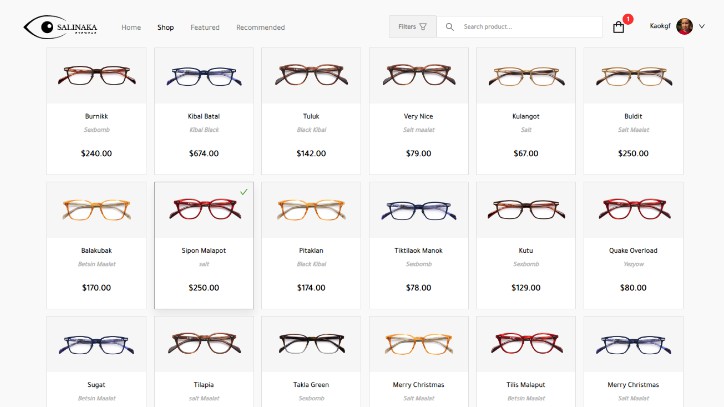Expand the user account dropdown chevron
724x407 pixels.
click(x=702, y=27)
